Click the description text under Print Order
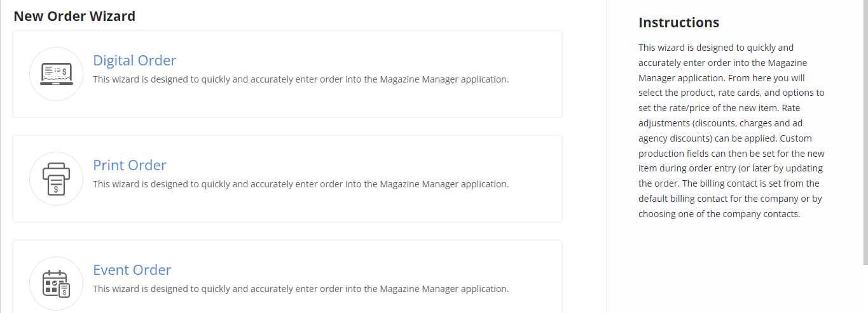This screenshot has width=868, height=313. point(301,184)
